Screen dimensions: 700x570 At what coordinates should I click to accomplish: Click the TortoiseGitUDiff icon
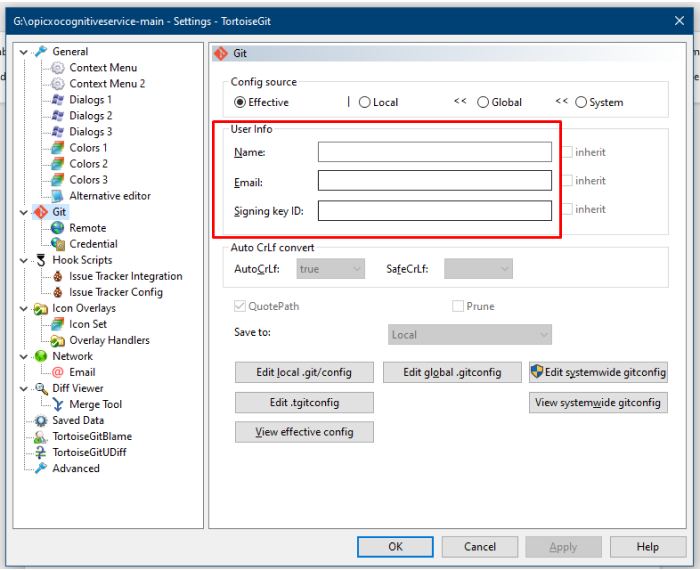41,453
